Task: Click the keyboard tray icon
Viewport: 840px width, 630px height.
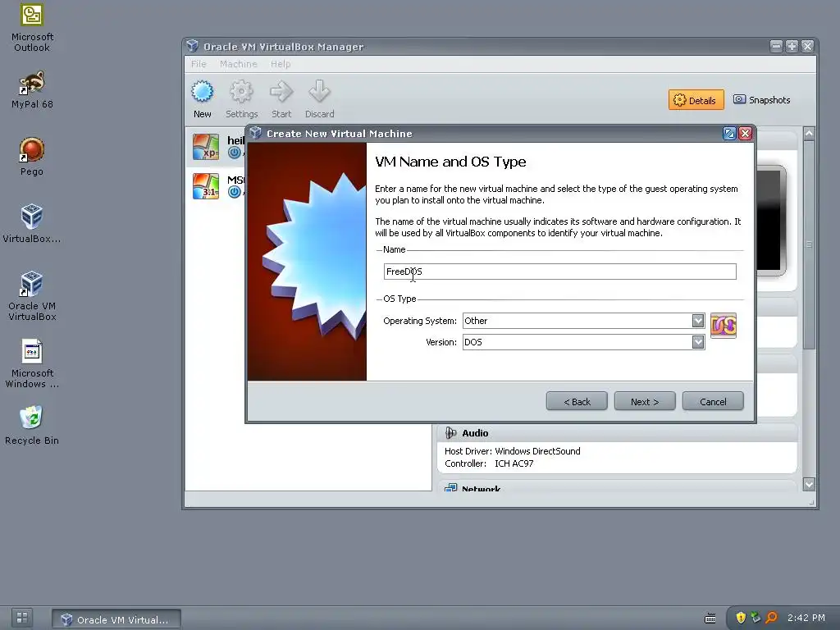Action: point(710,619)
